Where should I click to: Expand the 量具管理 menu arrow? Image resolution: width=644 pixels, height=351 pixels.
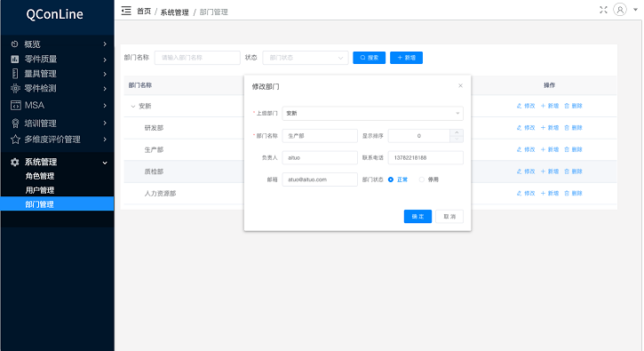click(x=105, y=74)
